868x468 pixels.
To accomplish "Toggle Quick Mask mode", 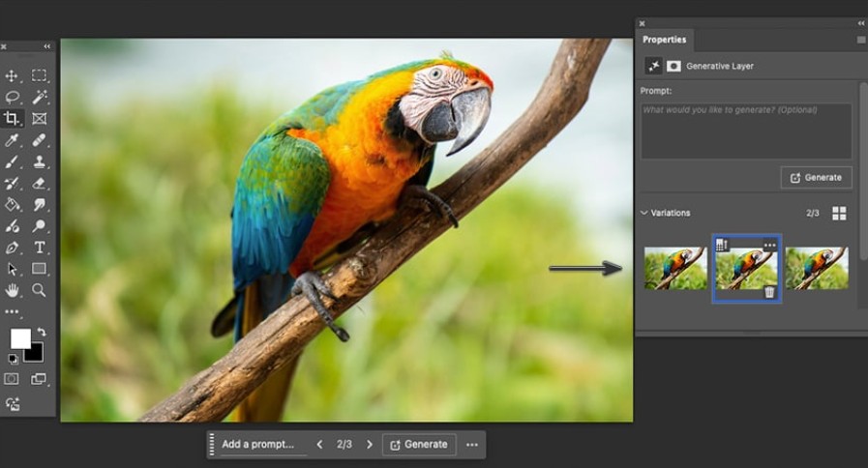I will pyautogui.click(x=12, y=379).
